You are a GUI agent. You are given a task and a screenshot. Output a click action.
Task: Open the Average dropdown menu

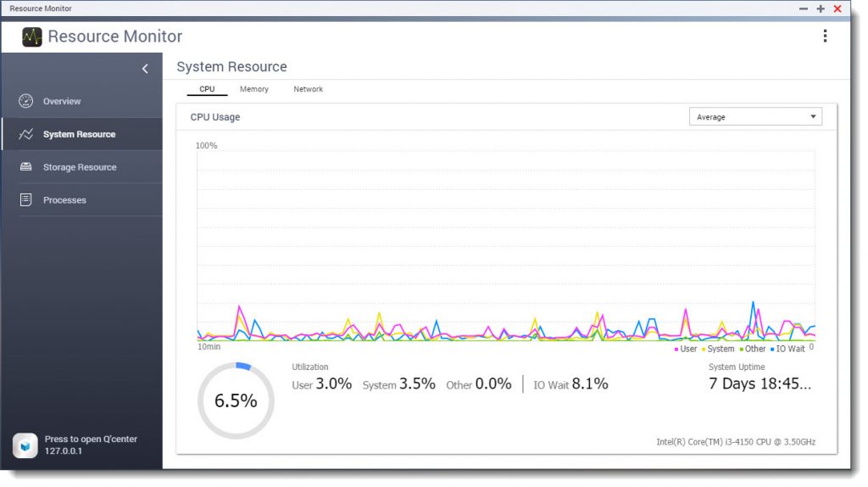(755, 117)
